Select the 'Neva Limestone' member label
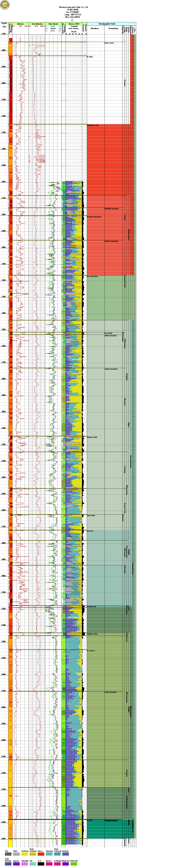The width and height of the screenshot is (177, 868). (x=93, y=276)
